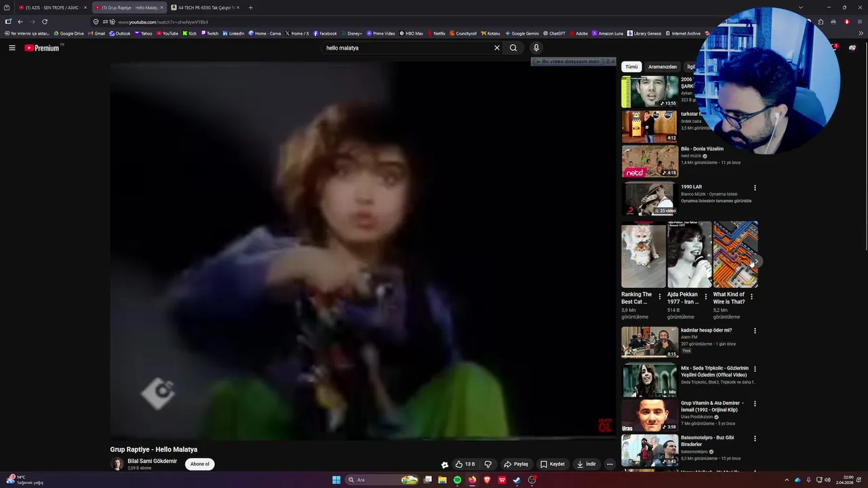The image size is (868, 488).
Task: Open Gmail bookmark
Action: click(96, 33)
